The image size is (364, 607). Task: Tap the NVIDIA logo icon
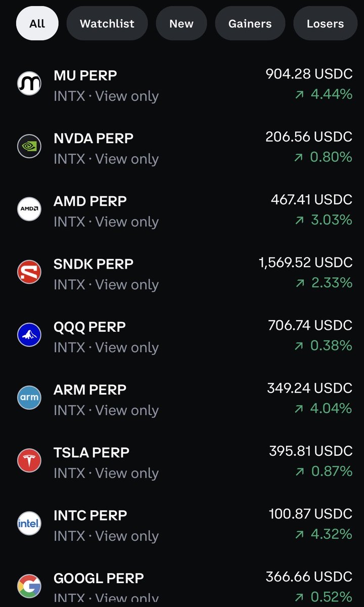click(x=29, y=146)
